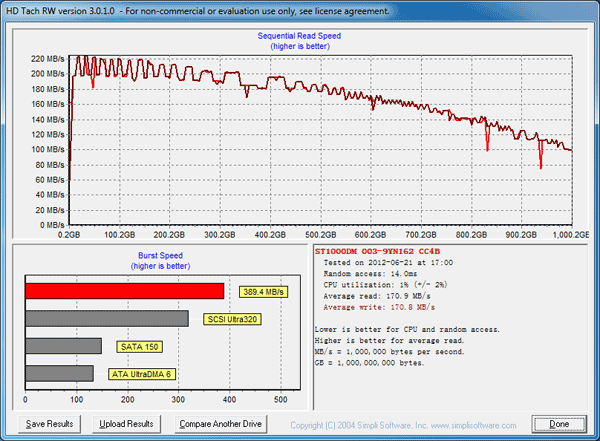
Task: Click the Burst Speed chart title
Action: pyautogui.click(x=162, y=256)
